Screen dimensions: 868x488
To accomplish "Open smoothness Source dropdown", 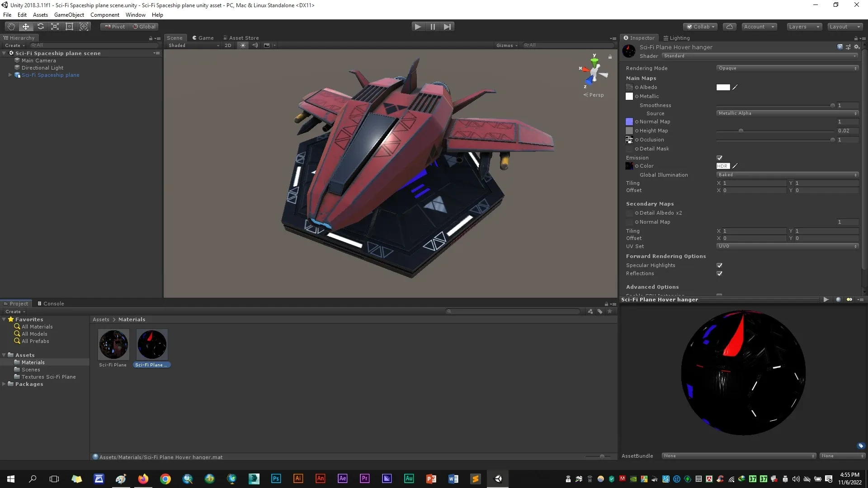I will 787,113.
